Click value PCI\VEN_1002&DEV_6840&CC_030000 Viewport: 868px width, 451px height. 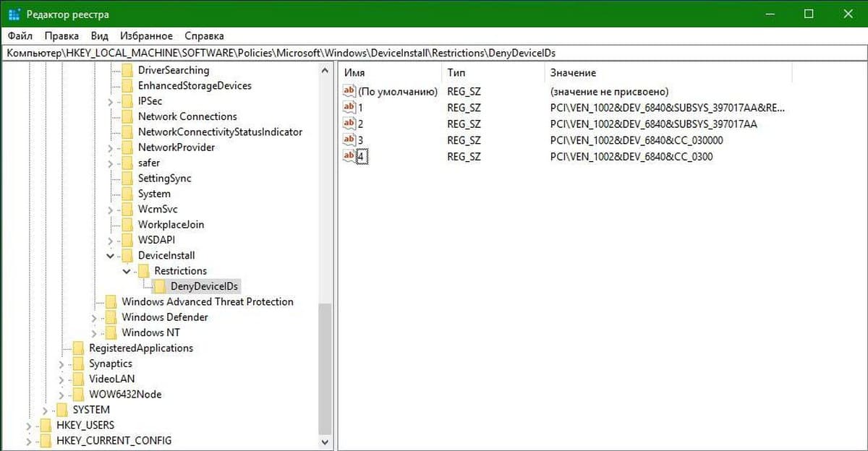637,140
